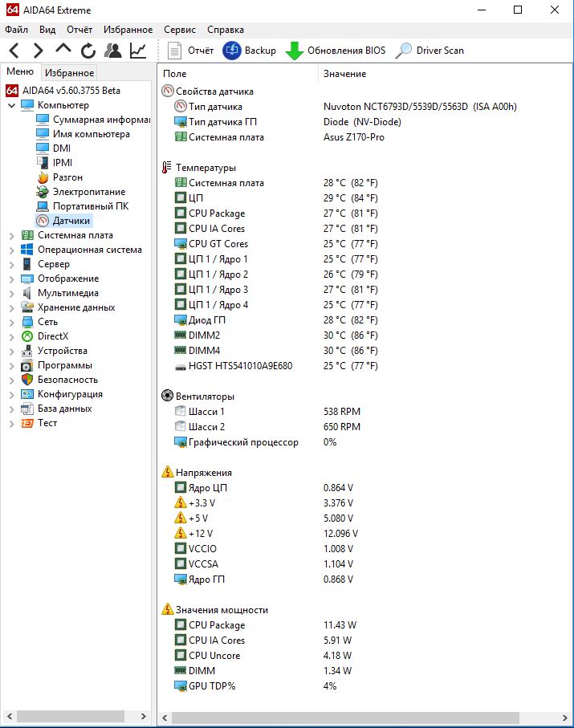Screen dimensions: 574x728
Task: Open the graph chart toolbar icon
Action: point(138,50)
